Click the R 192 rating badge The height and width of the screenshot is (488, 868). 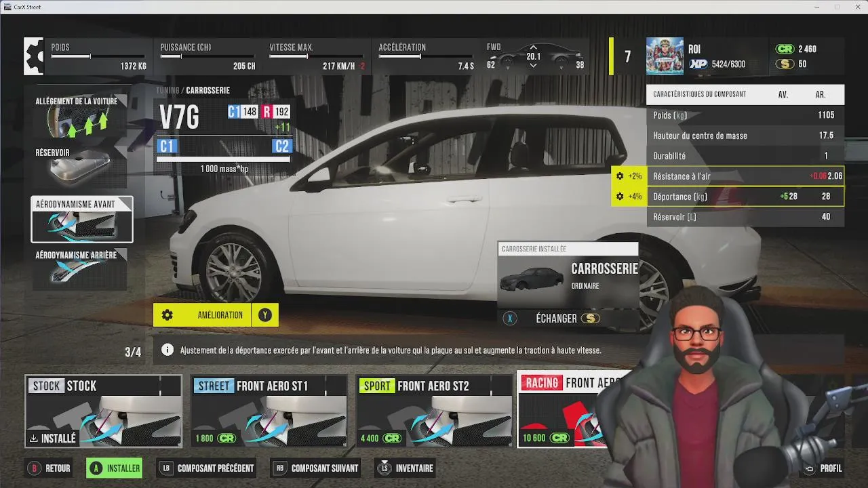276,112
